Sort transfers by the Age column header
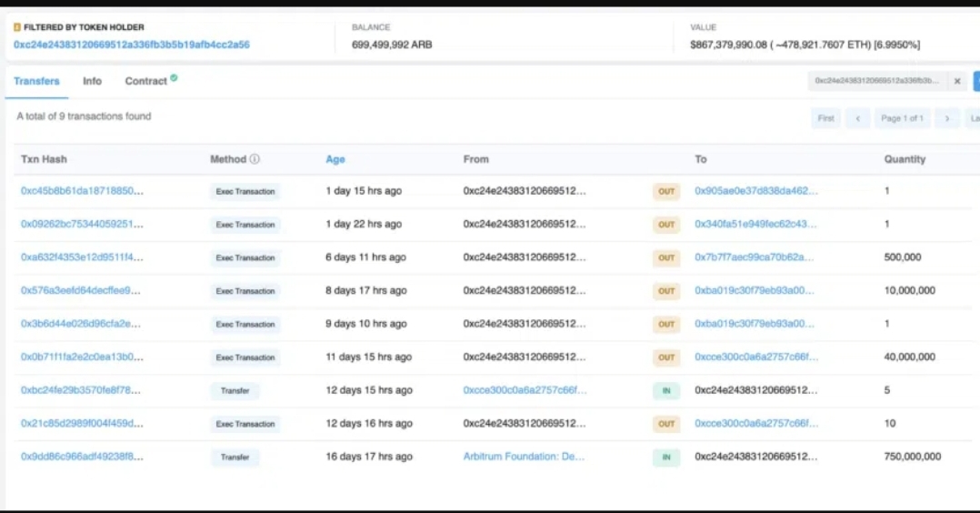Screen dimensions: 980x513 (335, 159)
